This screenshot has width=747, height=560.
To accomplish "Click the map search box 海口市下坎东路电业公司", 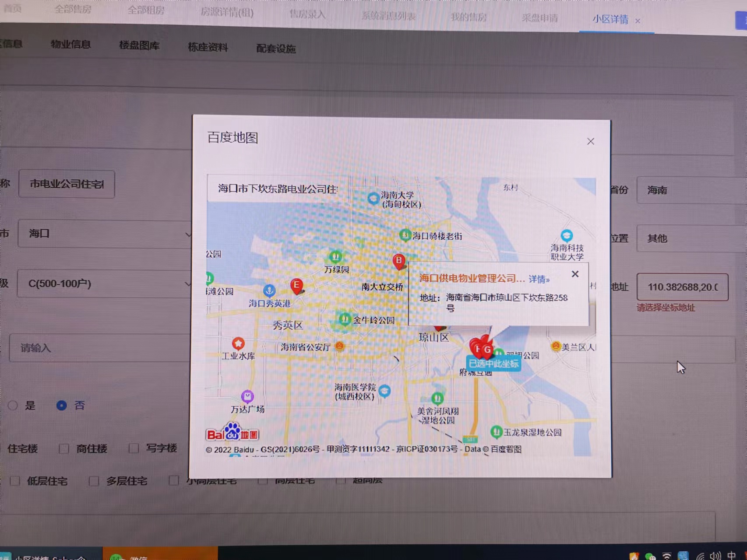I will 277,189.
